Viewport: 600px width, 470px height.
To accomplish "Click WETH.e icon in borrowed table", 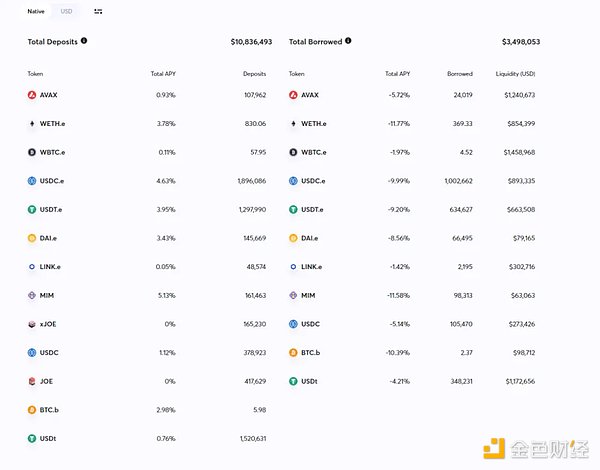I will (x=293, y=124).
